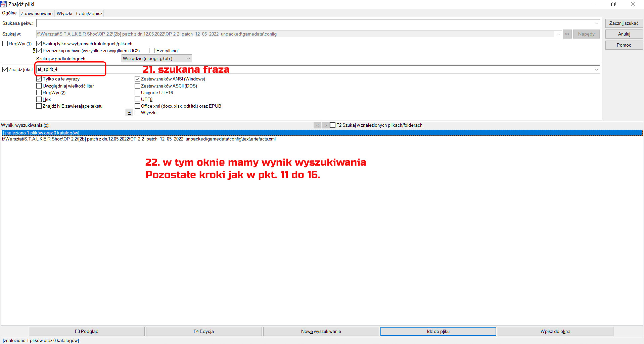Click the Zacznij szukać button
Image resolution: width=644 pixels, height=344 pixels.
[624, 23]
